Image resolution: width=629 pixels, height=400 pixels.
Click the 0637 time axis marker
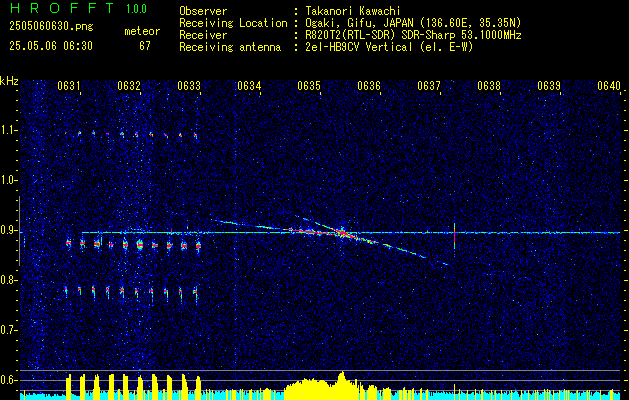tap(429, 85)
